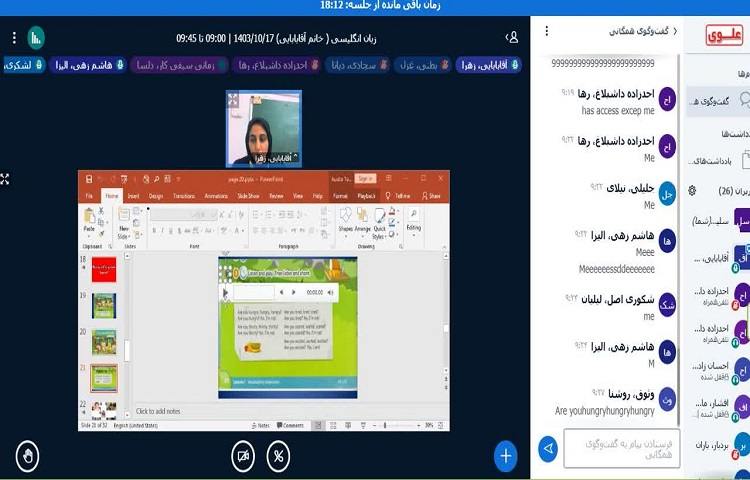Image resolution: width=750 pixels, height=480 pixels.
Task: Open the session options three-dot menu
Action: point(14,38)
